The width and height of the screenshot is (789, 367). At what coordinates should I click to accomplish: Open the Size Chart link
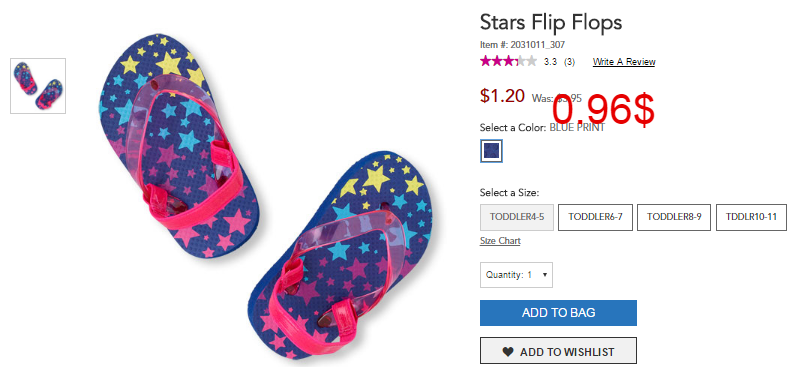pos(500,241)
